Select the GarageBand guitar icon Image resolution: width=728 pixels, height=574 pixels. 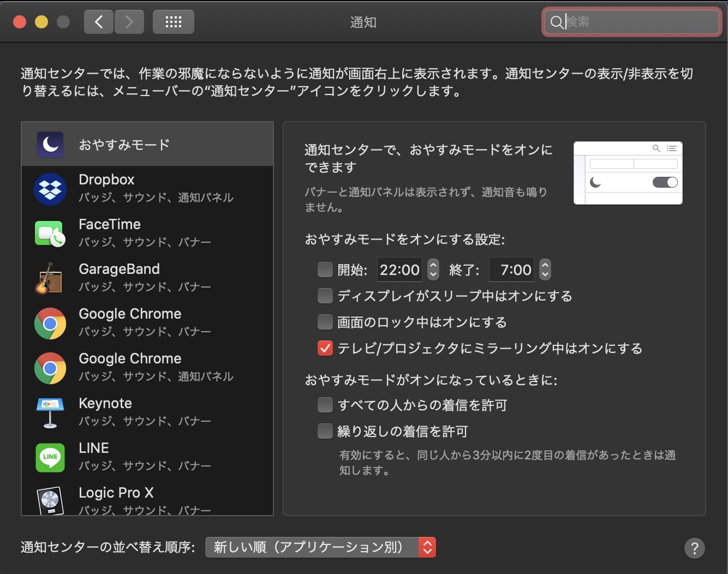[x=50, y=278]
